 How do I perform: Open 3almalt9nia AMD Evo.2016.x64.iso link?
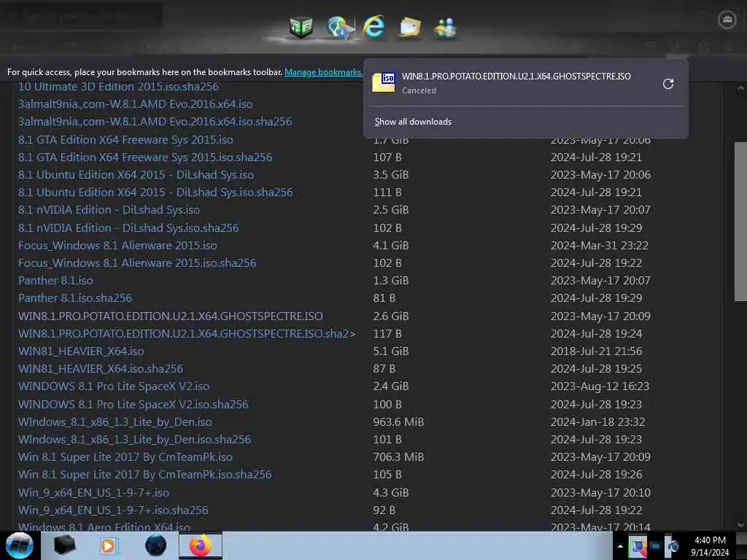pos(135,104)
